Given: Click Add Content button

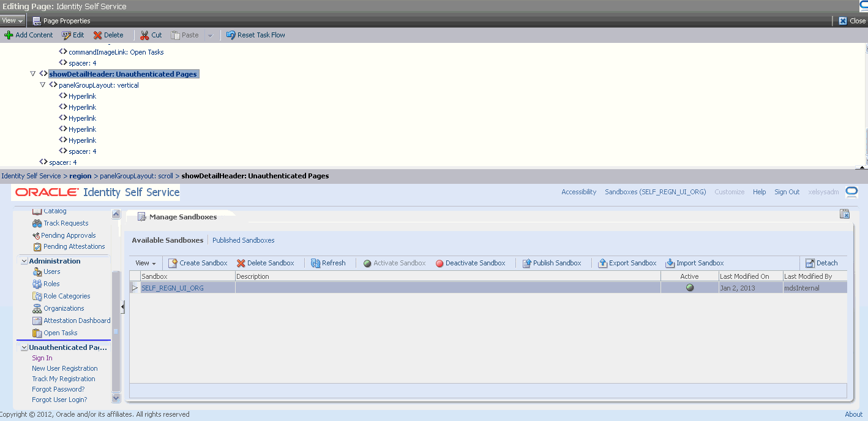Looking at the screenshot, I should 29,35.
